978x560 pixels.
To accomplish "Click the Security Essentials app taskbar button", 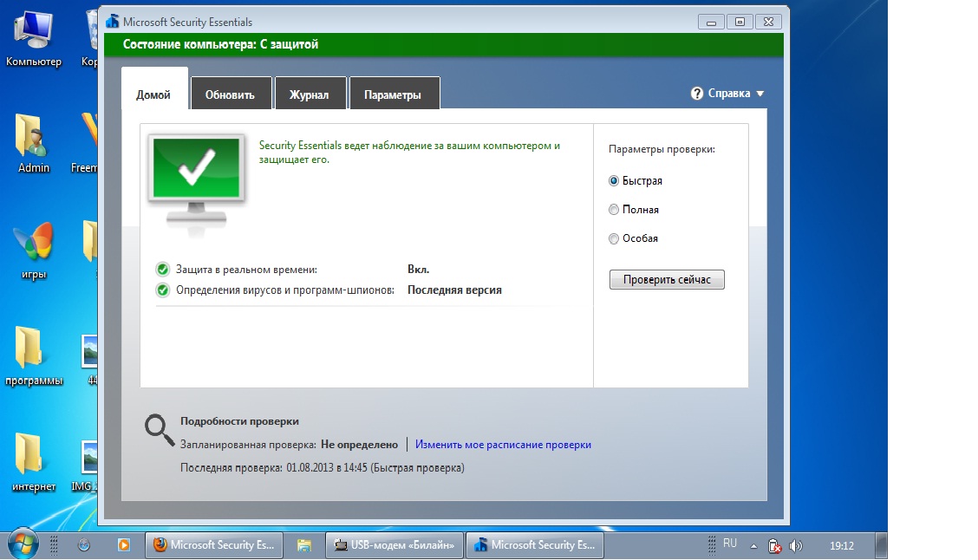I will (535, 545).
